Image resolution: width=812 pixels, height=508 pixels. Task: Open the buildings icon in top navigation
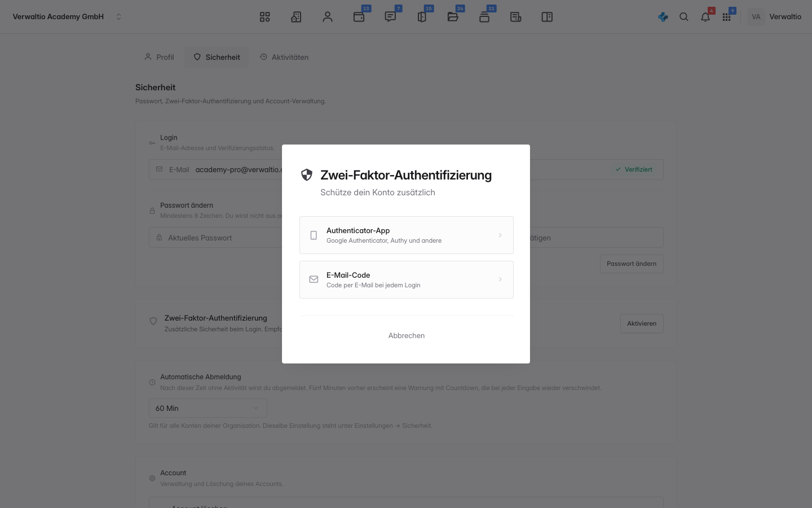pyautogui.click(x=296, y=17)
